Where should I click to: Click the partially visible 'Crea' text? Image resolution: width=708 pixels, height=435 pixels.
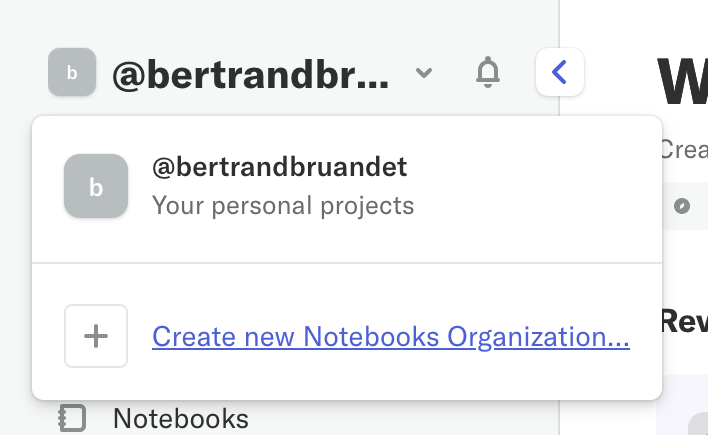tap(683, 149)
